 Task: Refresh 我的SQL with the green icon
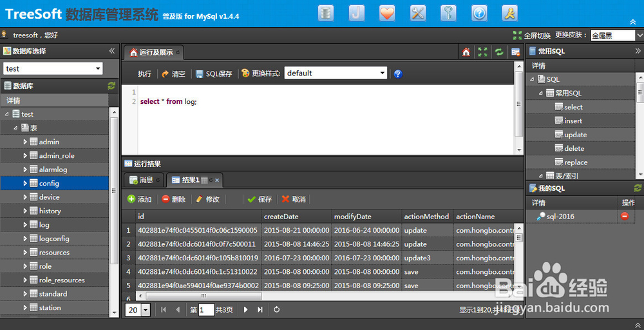[x=638, y=188]
